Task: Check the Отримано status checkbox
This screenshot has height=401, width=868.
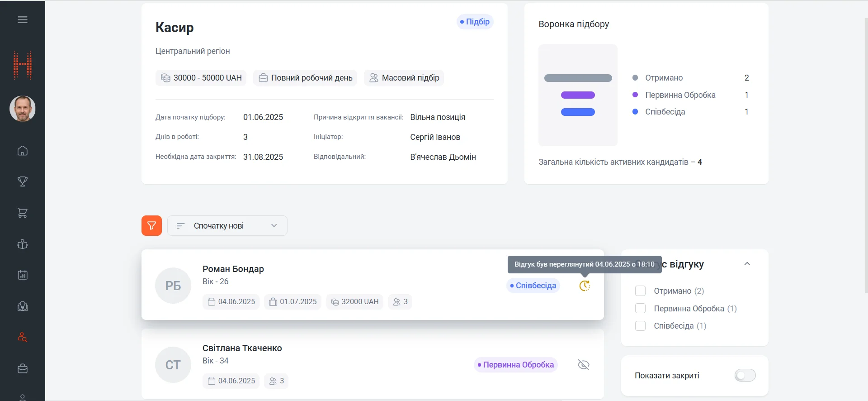Action: pyautogui.click(x=640, y=291)
